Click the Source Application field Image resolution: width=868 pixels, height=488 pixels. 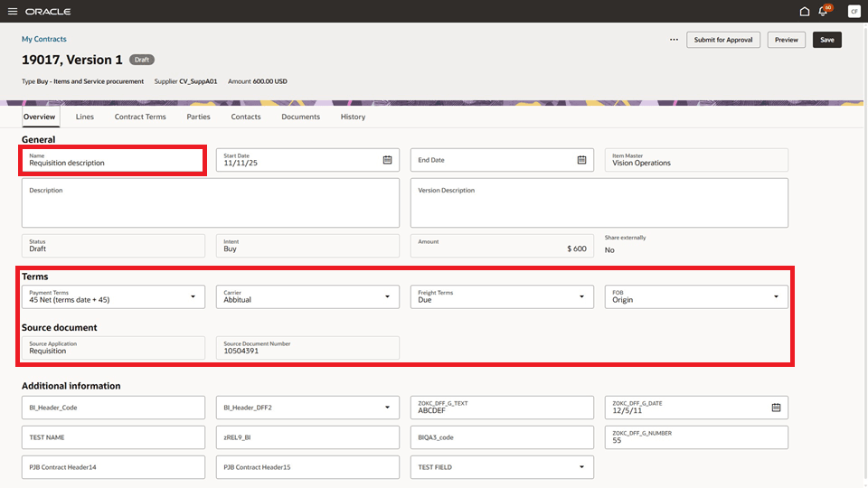coord(113,348)
